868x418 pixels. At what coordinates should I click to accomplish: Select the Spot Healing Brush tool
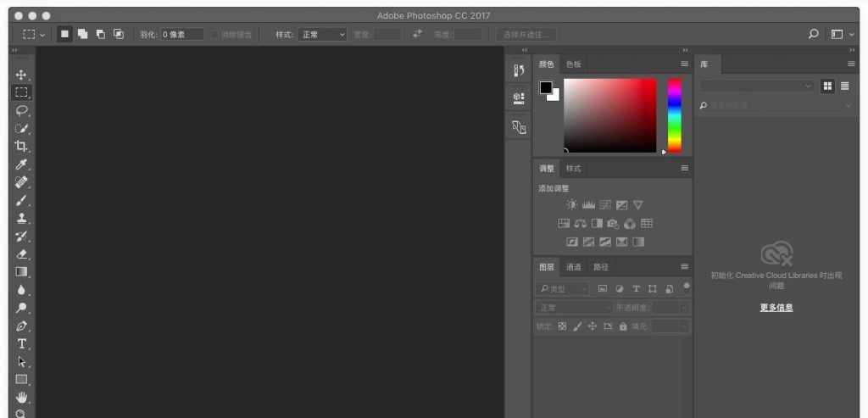point(21,182)
